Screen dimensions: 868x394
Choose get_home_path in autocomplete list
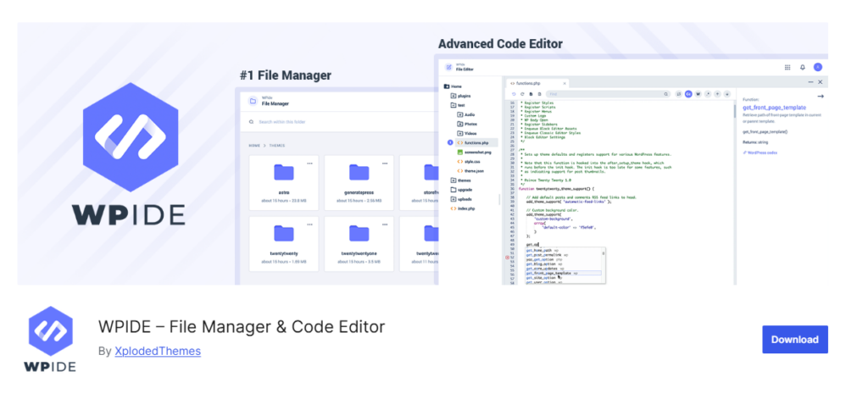[x=565, y=251]
